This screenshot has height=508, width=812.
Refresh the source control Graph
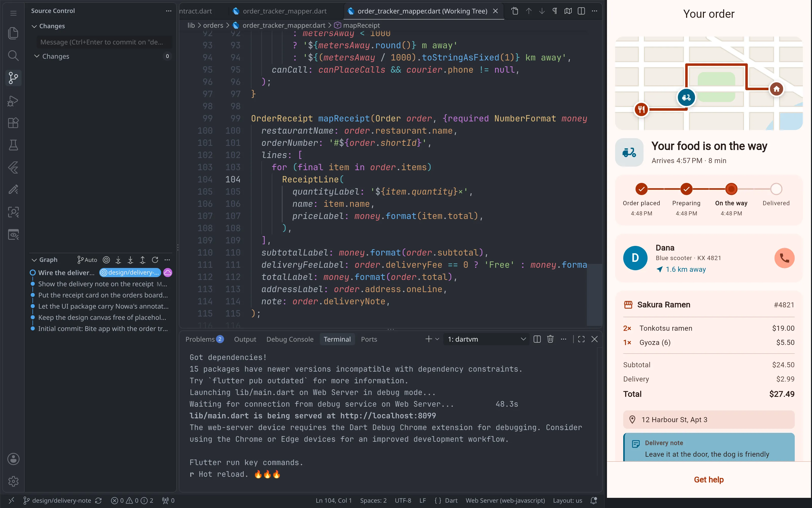point(155,260)
